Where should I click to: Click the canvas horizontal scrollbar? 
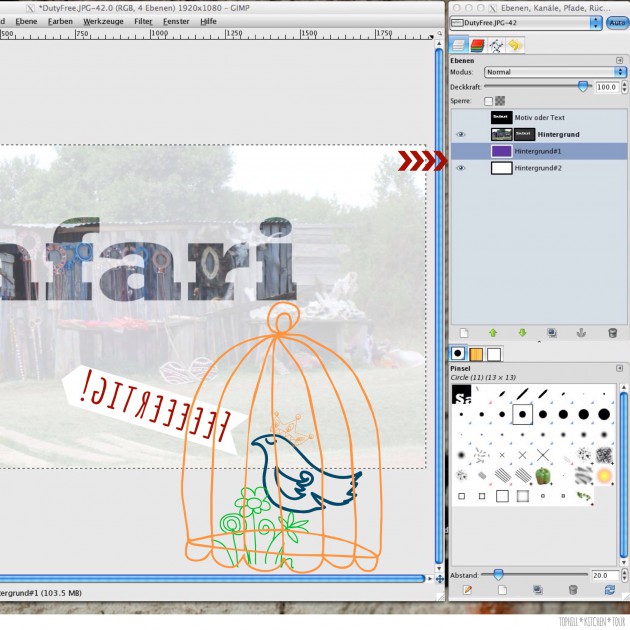212,579
